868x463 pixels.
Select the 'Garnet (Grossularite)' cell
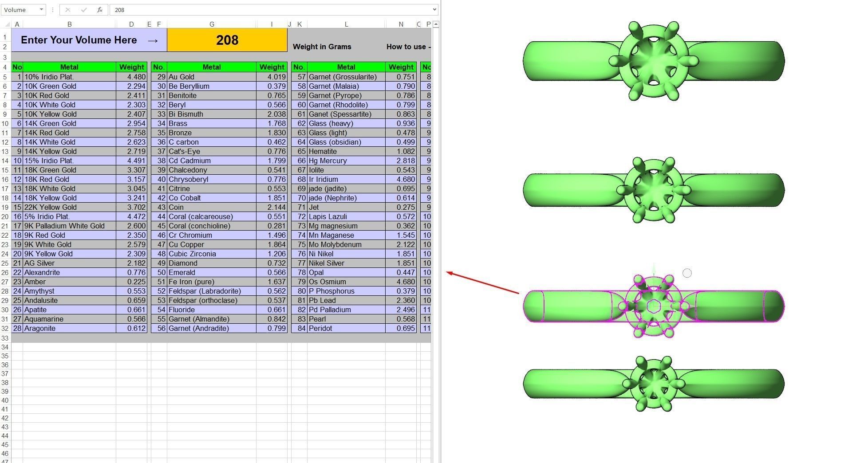pos(346,77)
